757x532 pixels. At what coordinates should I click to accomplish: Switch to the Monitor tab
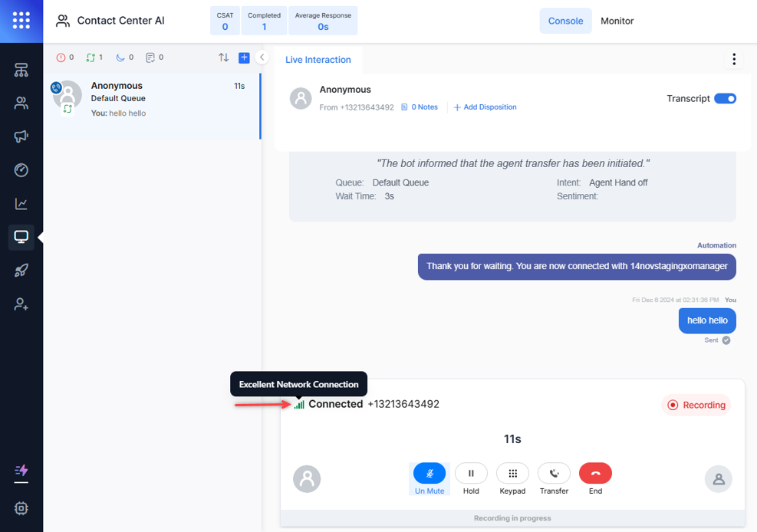point(617,21)
